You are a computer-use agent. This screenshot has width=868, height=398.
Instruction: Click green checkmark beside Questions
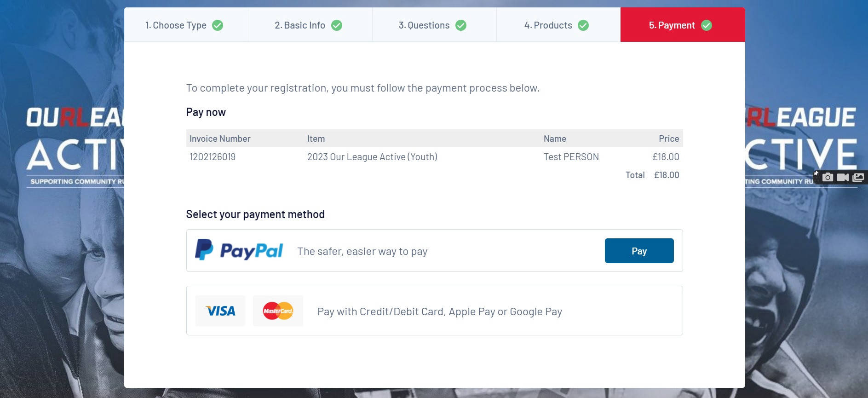pyautogui.click(x=461, y=25)
